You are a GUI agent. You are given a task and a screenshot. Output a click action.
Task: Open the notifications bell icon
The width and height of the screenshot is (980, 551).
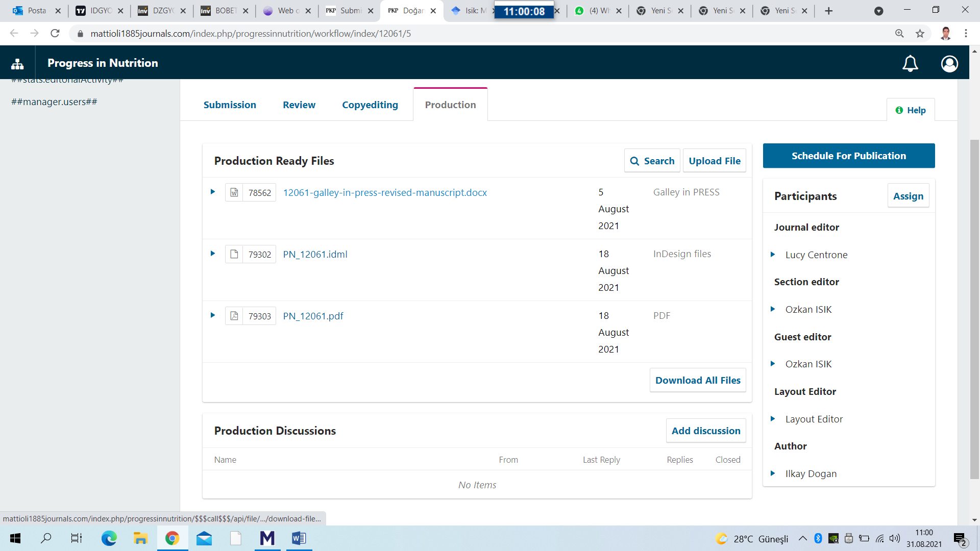coord(910,64)
